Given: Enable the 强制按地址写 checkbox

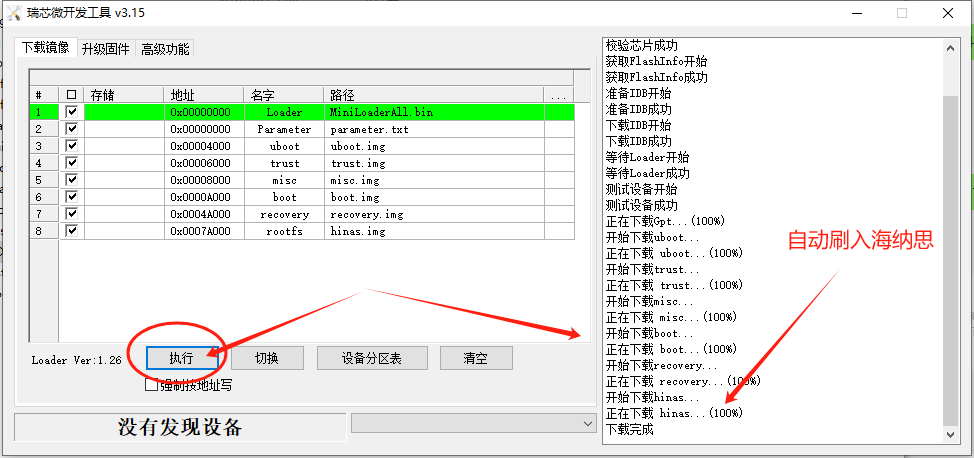Looking at the screenshot, I should coord(152,384).
